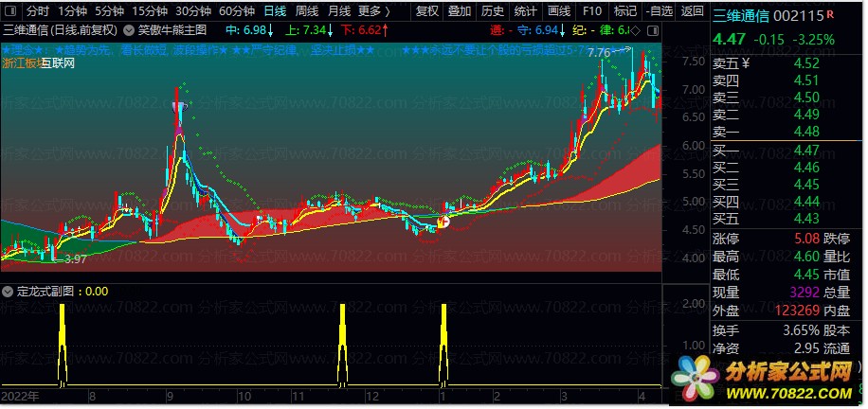The height and width of the screenshot is (409, 868).
Task: Toggle the panel icon at main chart header right
Action: click(x=653, y=30)
